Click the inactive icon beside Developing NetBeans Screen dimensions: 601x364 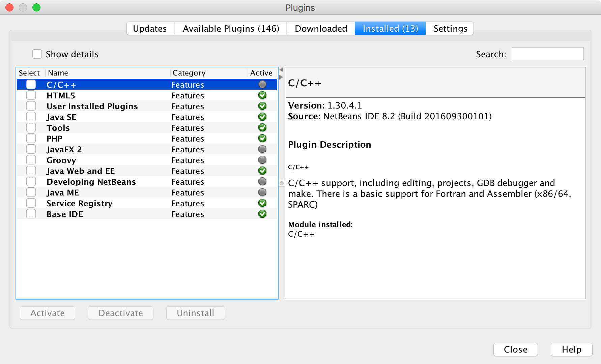point(262,181)
